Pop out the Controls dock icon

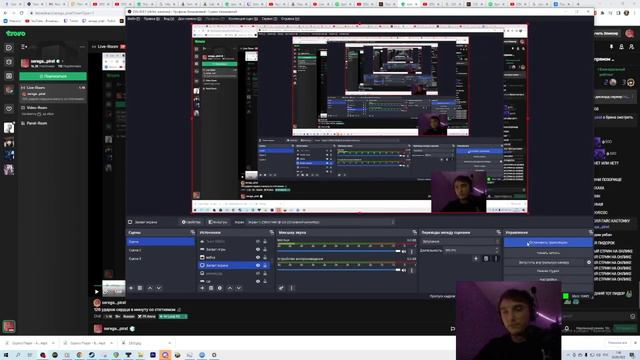pyautogui.click(x=590, y=232)
